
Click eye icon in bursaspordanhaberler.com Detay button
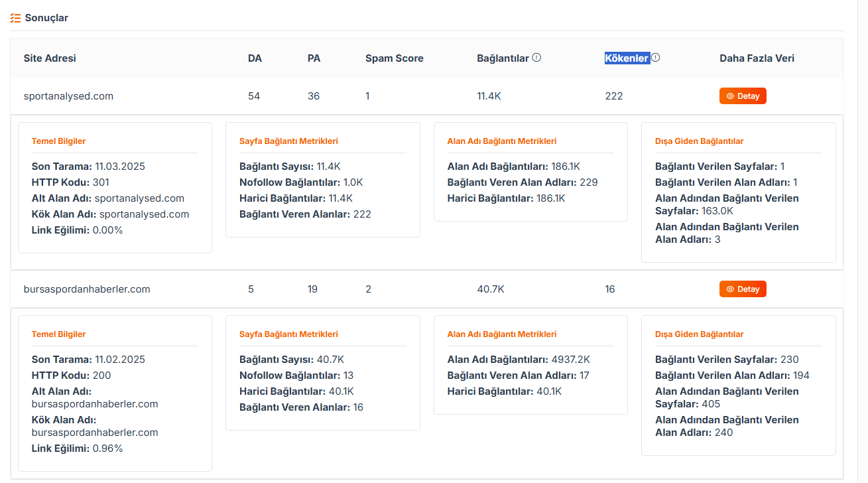pos(730,289)
